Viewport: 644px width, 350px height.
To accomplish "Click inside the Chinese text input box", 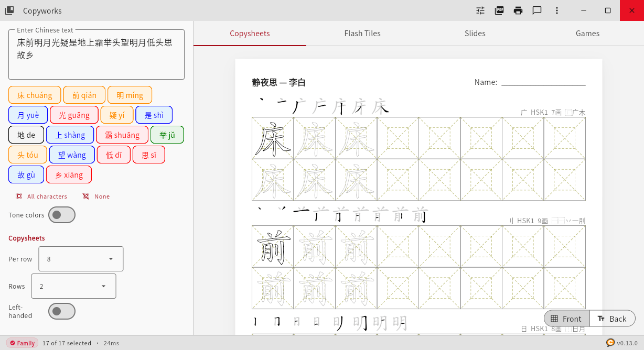I will (x=96, y=52).
